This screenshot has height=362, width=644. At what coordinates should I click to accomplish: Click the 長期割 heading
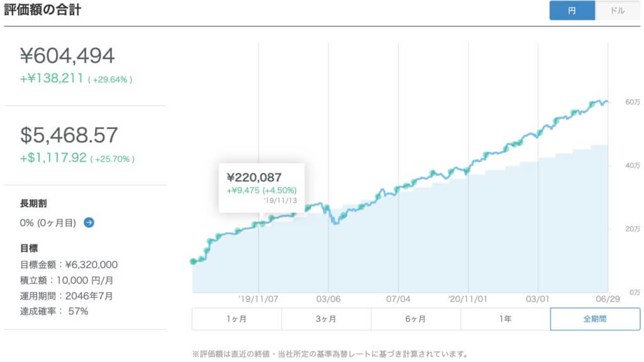tap(33, 203)
